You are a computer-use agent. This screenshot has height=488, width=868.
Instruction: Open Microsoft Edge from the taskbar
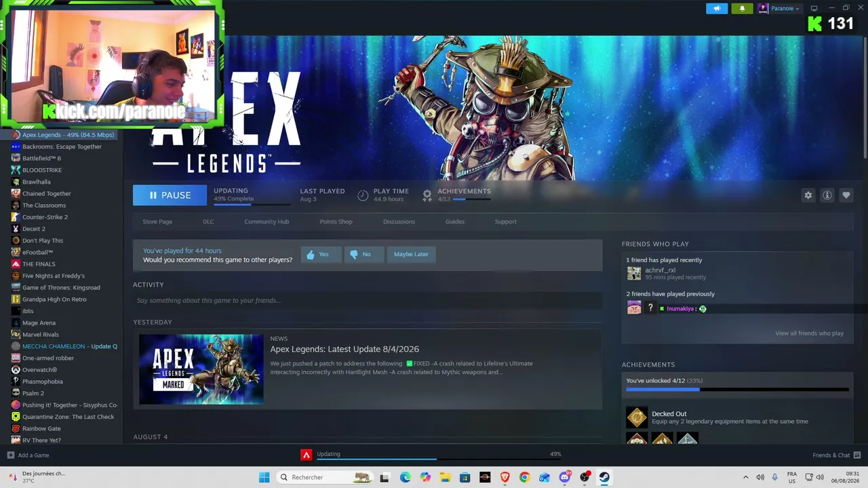click(x=406, y=477)
